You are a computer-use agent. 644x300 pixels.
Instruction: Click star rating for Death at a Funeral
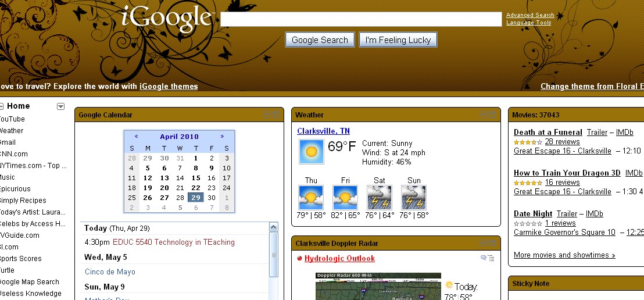[528, 142]
